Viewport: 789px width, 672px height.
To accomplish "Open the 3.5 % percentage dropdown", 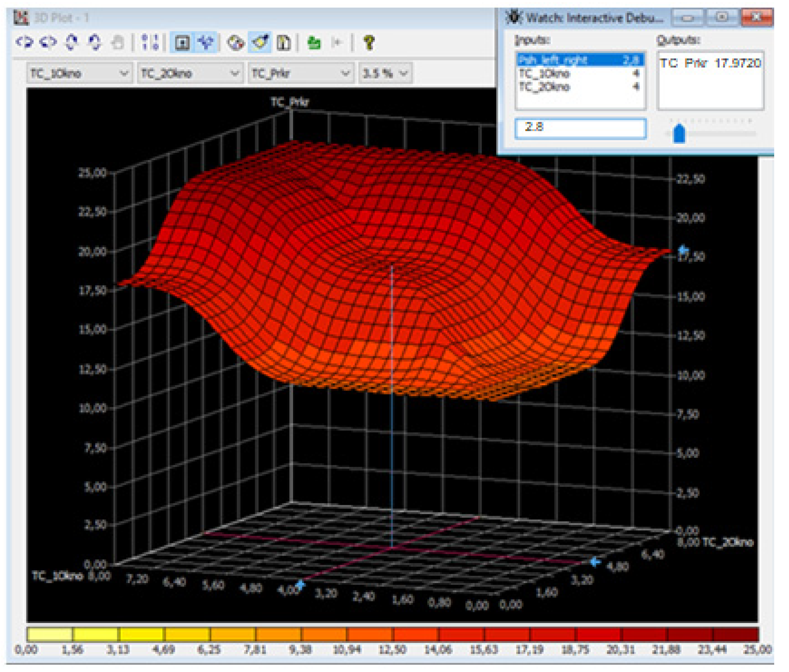I will point(385,74).
